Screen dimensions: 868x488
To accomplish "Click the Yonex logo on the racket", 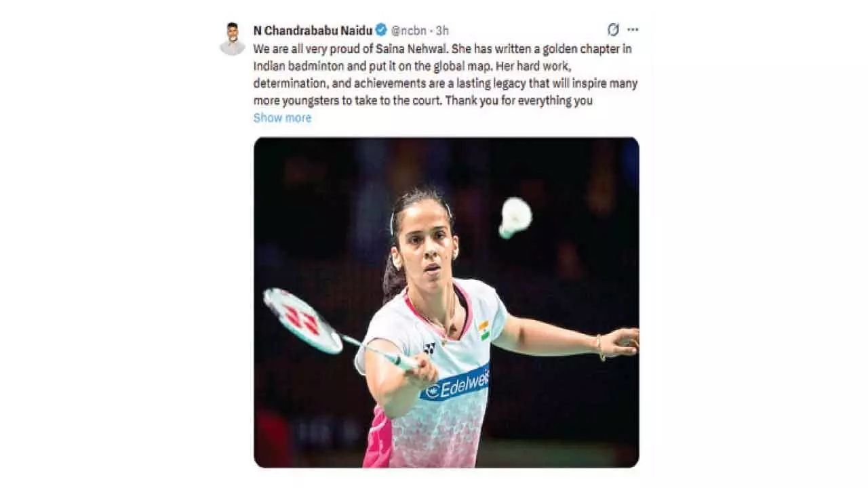I will tap(302, 319).
